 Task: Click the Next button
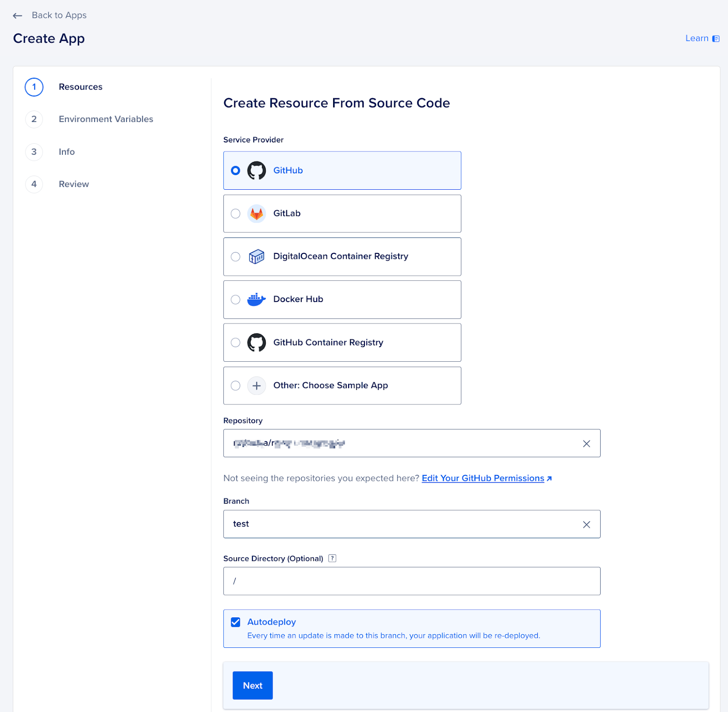pos(253,685)
